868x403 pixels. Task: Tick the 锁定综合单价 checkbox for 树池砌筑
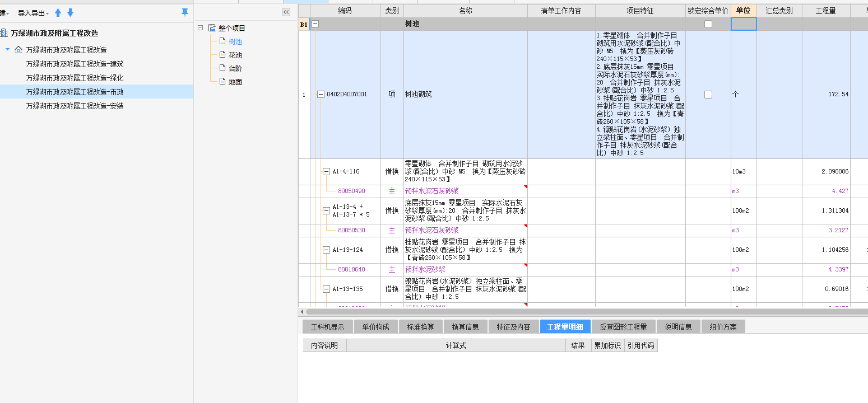click(708, 95)
